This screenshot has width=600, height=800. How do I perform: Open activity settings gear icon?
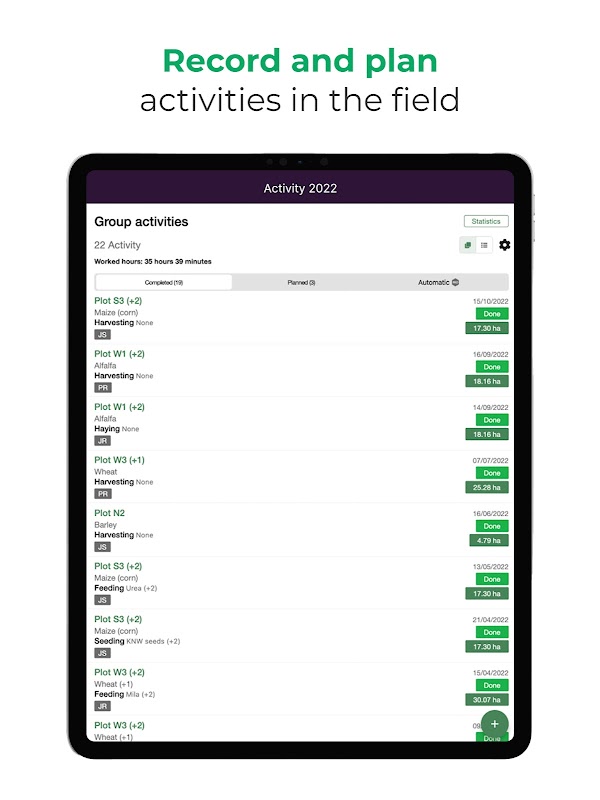pyautogui.click(x=504, y=245)
